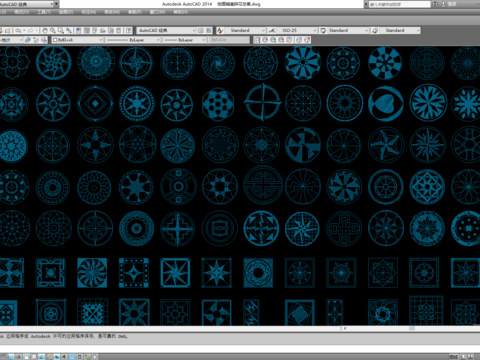Open the Tool Palettes window icon
Viewport: 480px width, 360px height.
pyautogui.click(x=95, y=30)
